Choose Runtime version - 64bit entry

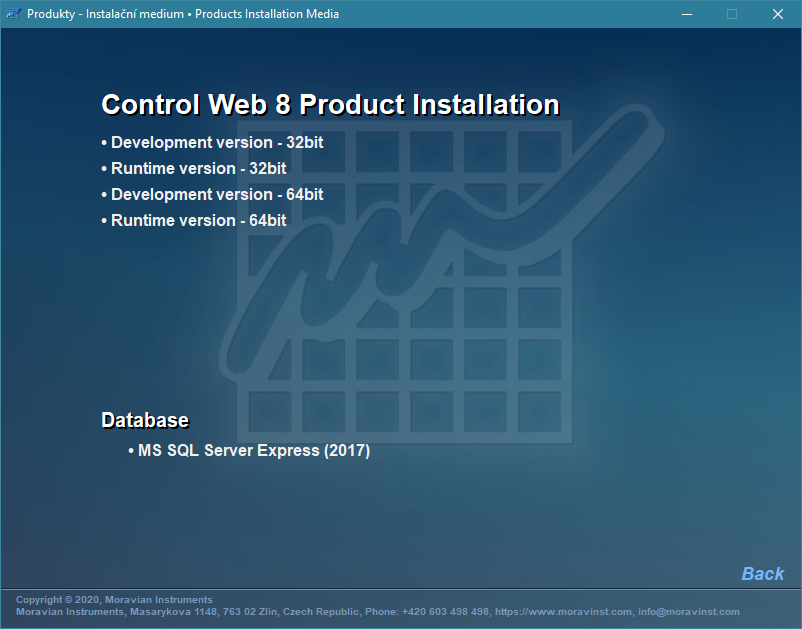[198, 220]
